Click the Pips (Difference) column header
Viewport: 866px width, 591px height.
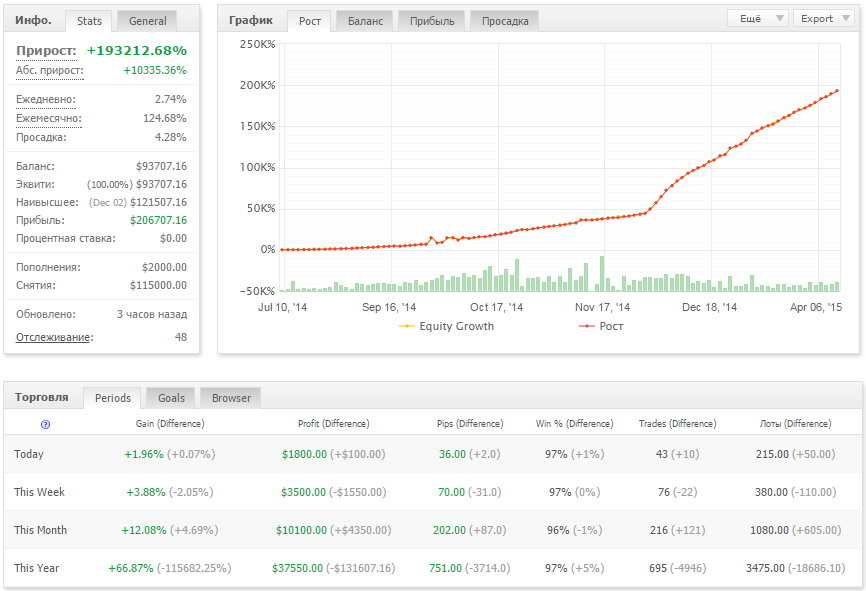(470, 424)
